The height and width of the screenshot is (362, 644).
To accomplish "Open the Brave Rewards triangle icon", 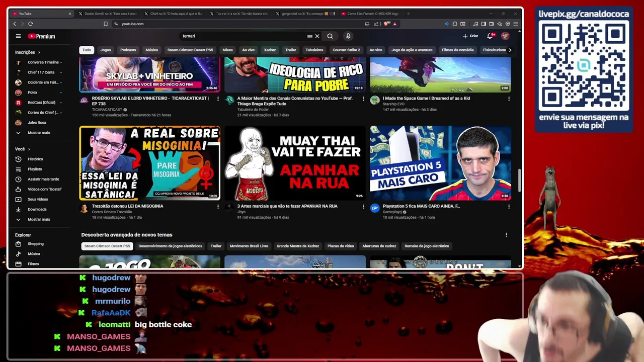I will pyautogui.click(x=394, y=24).
